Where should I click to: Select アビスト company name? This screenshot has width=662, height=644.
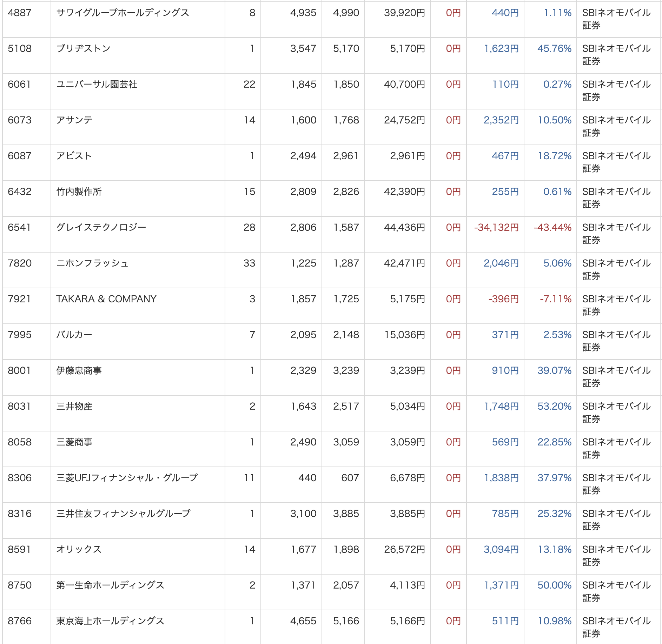pos(74,156)
